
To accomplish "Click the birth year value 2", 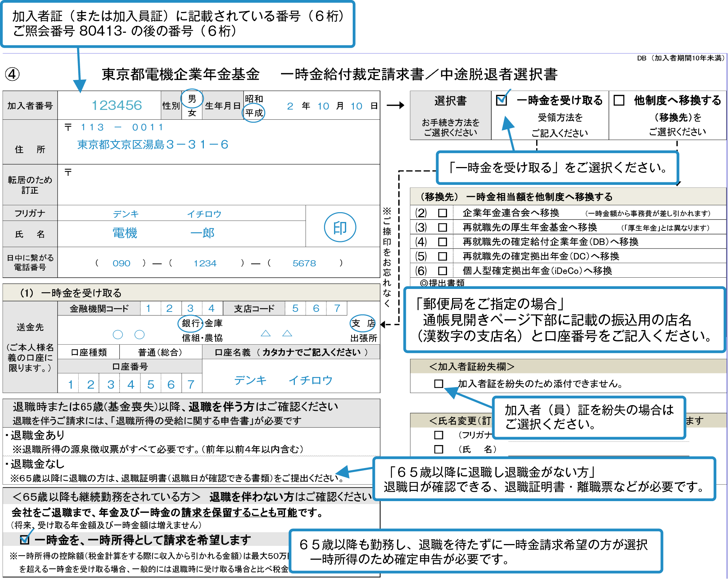I will [290, 106].
